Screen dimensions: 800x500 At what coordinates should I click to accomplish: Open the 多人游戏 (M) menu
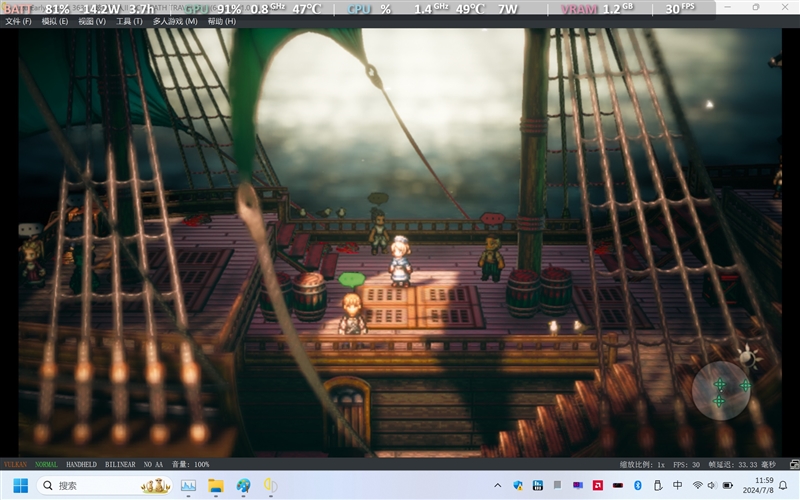[175, 21]
